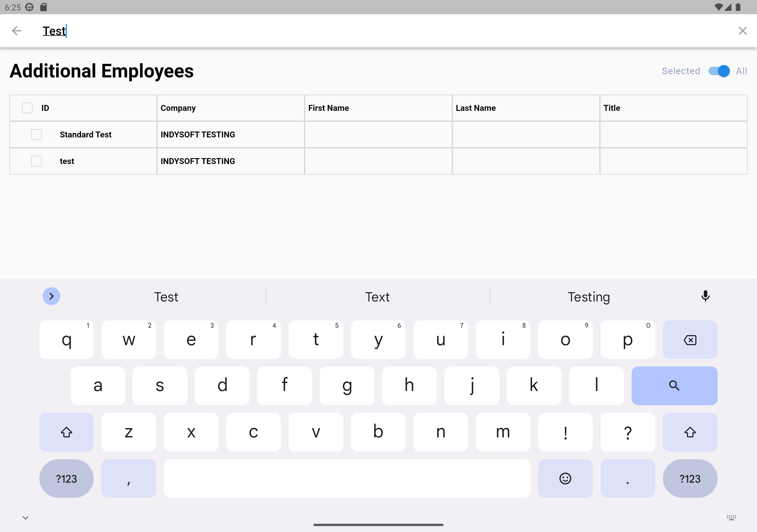Check the Standard Test row checkbox
This screenshot has width=757, height=532.
[36, 134]
